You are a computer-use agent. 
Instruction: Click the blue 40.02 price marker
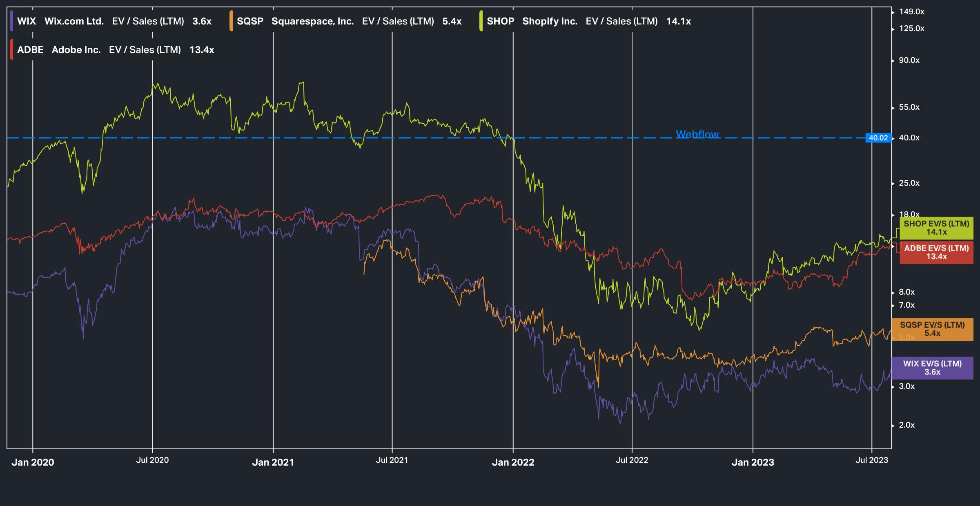click(x=878, y=138)
